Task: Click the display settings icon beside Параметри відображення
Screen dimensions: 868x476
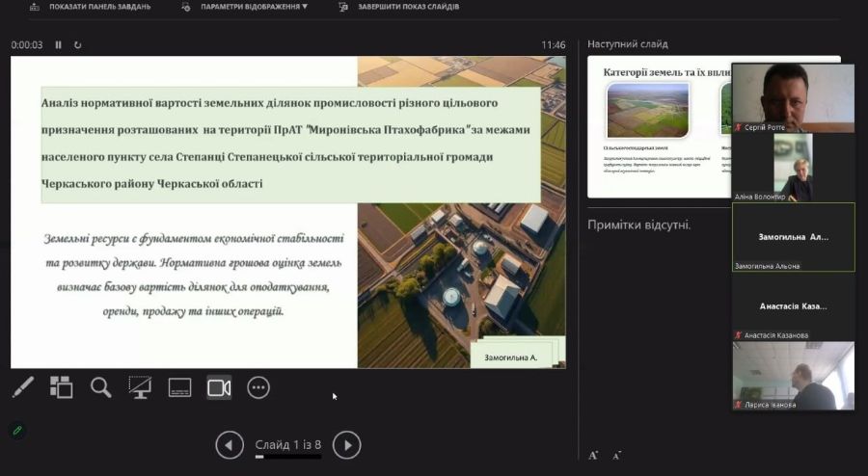Action: [x=186, y=7]
